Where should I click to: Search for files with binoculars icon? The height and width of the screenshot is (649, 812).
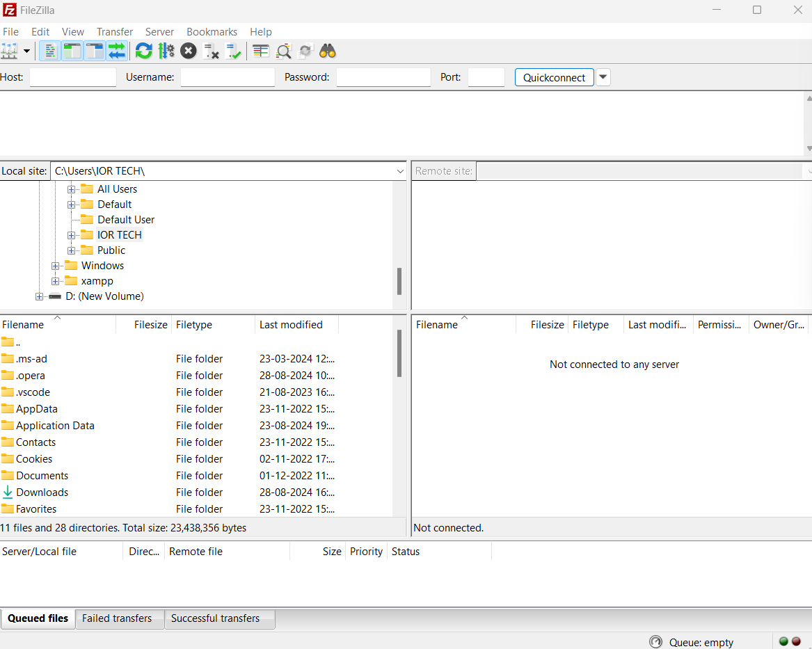[x=328, y=51]
